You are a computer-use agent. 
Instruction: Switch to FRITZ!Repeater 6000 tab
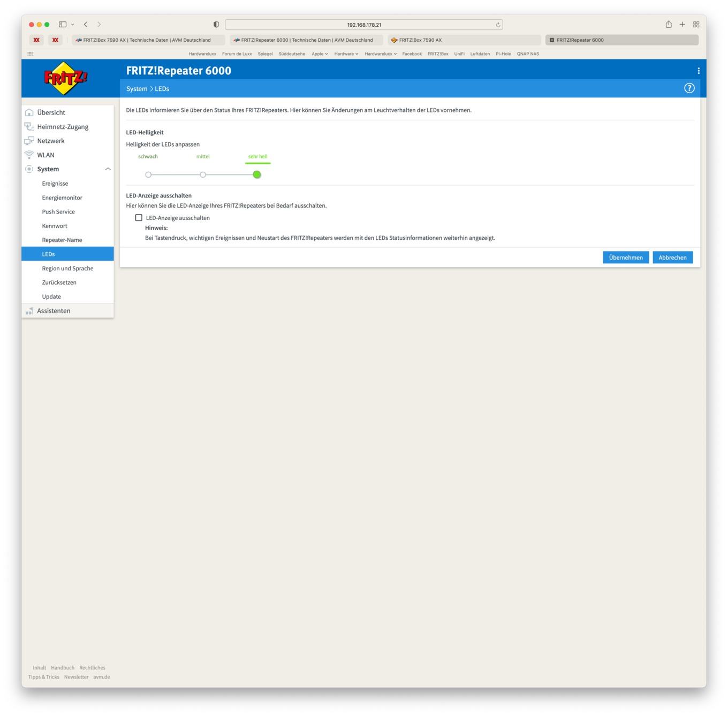point(622,40)
